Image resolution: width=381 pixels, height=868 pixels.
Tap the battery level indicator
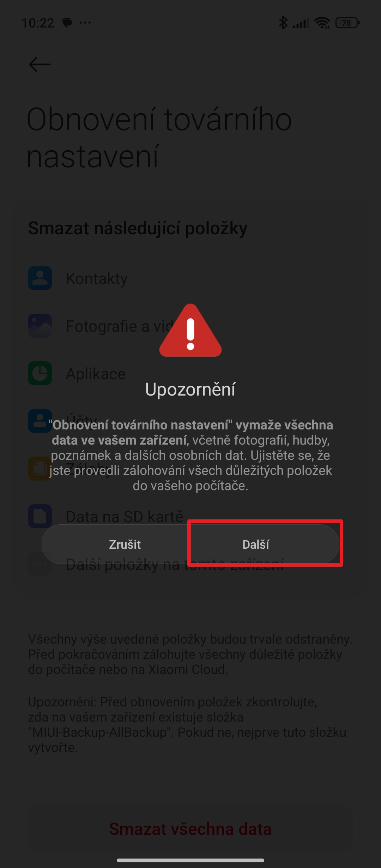click(347, 23)
